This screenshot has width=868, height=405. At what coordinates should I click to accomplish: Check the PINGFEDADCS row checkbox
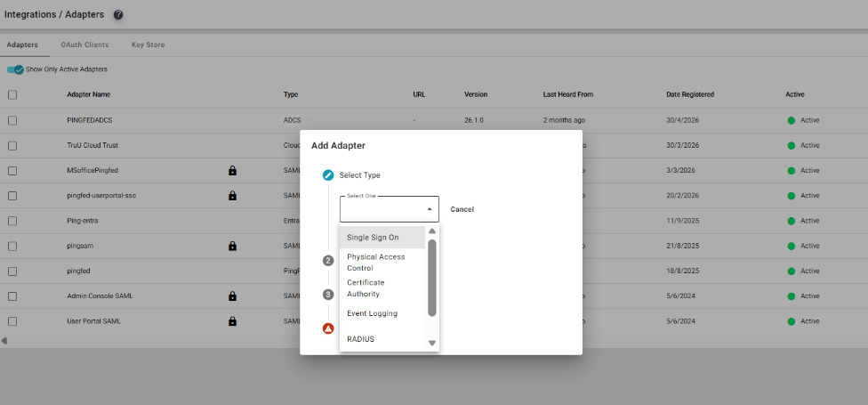coord(12,120)
